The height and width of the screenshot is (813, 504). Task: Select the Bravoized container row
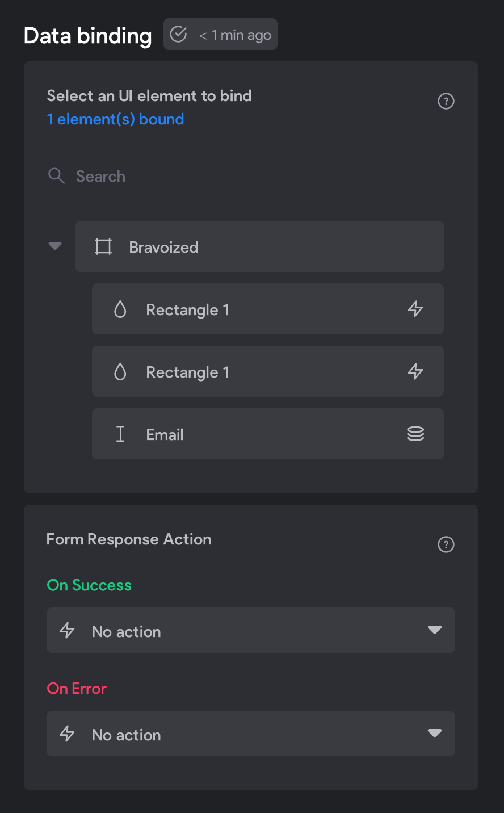pos(259,246)
